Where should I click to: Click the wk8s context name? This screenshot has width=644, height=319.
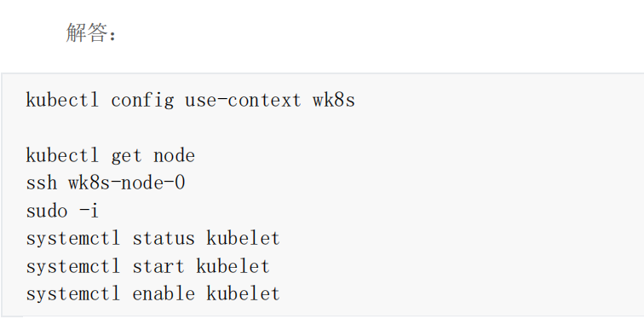[334, 101]
